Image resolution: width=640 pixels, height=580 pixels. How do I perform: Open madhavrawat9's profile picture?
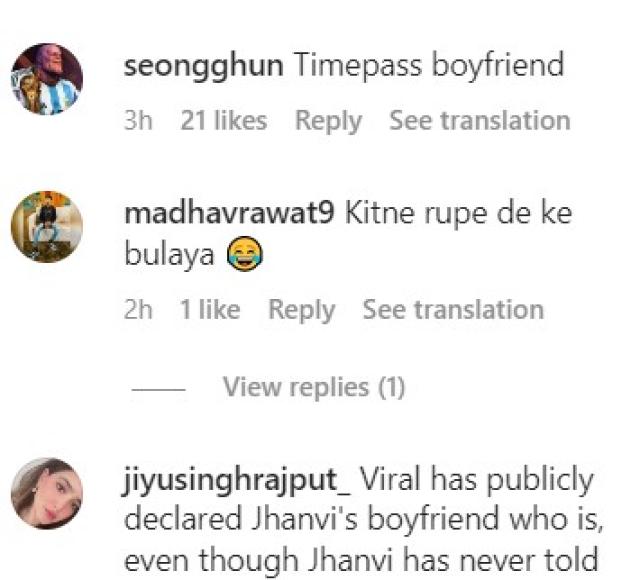pos(47,227)
